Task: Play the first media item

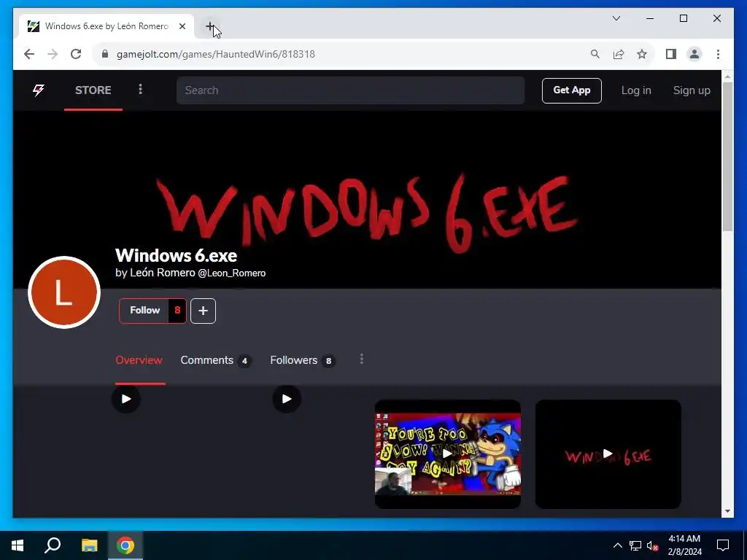Action: [x=125, y=399]
